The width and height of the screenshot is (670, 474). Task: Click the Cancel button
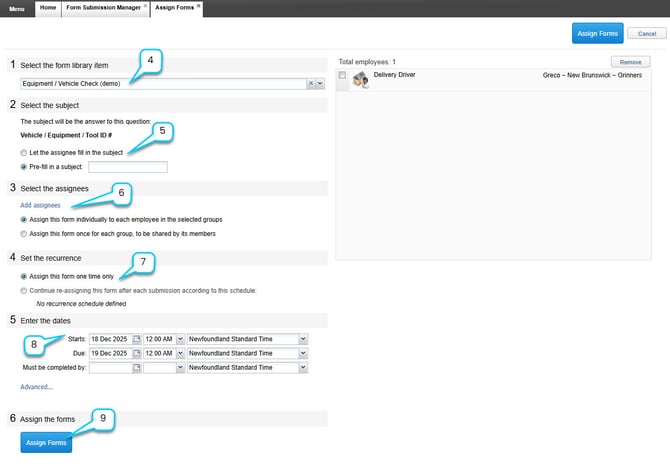[646, 33]
